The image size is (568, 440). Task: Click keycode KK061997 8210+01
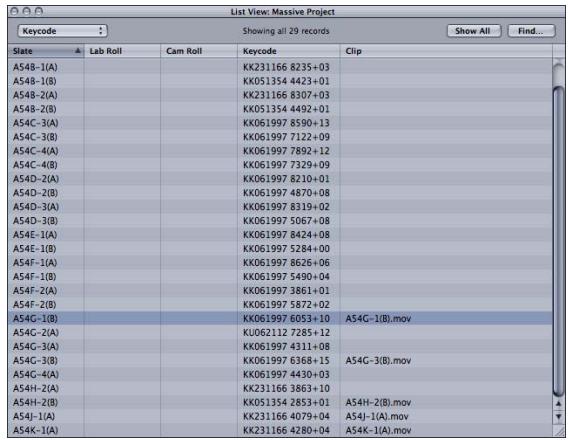(x=286, y=179)
